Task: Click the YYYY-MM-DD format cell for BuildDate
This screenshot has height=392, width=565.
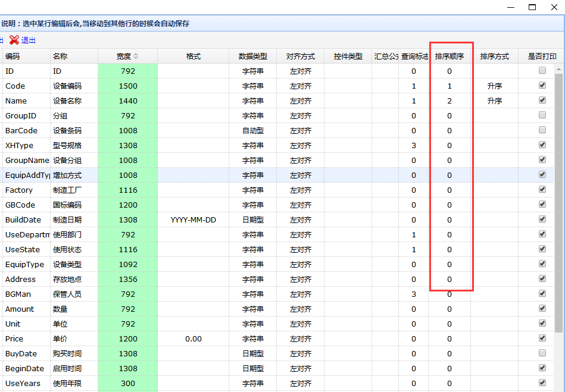Action: 193,220
